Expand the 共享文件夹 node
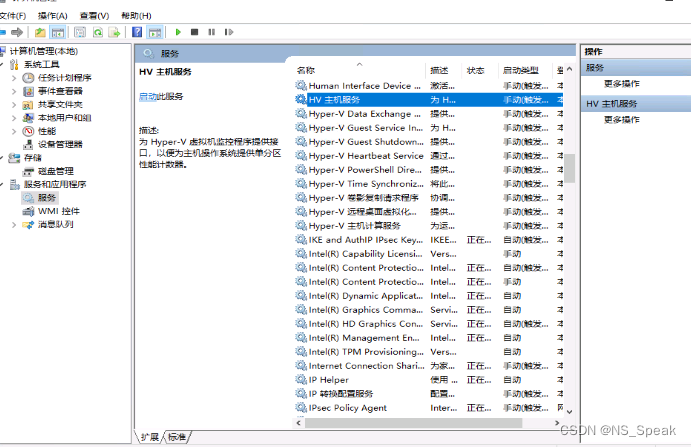 [14, 104]
